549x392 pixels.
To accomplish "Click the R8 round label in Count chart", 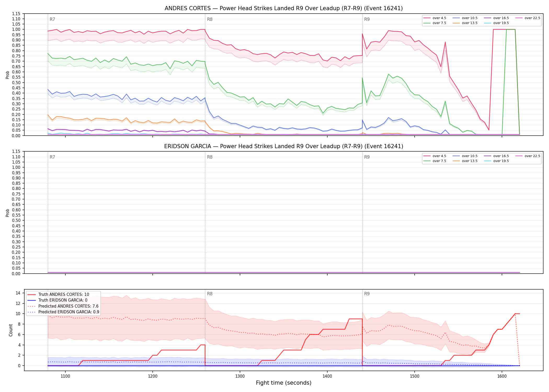I will (x=210, y=294).
